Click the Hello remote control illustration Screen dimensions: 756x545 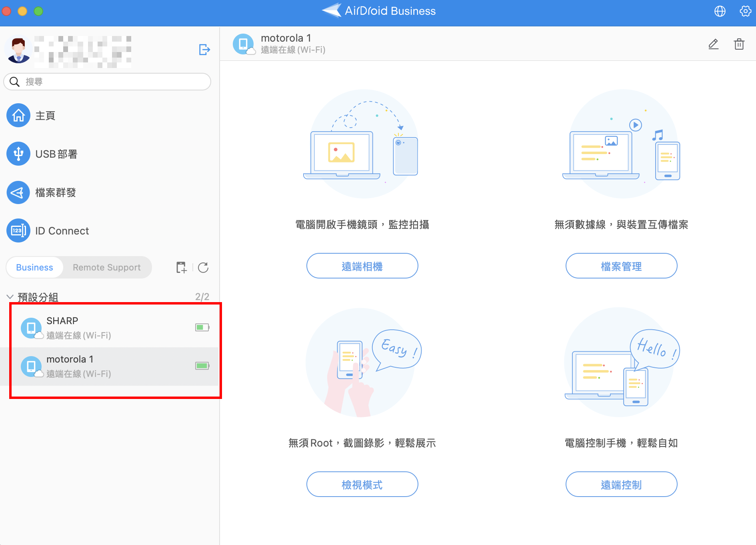click(621, 363)
